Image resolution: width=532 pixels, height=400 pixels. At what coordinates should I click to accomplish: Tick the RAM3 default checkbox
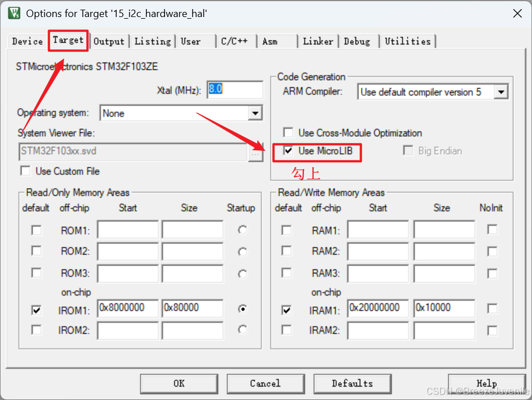point(286,273)
